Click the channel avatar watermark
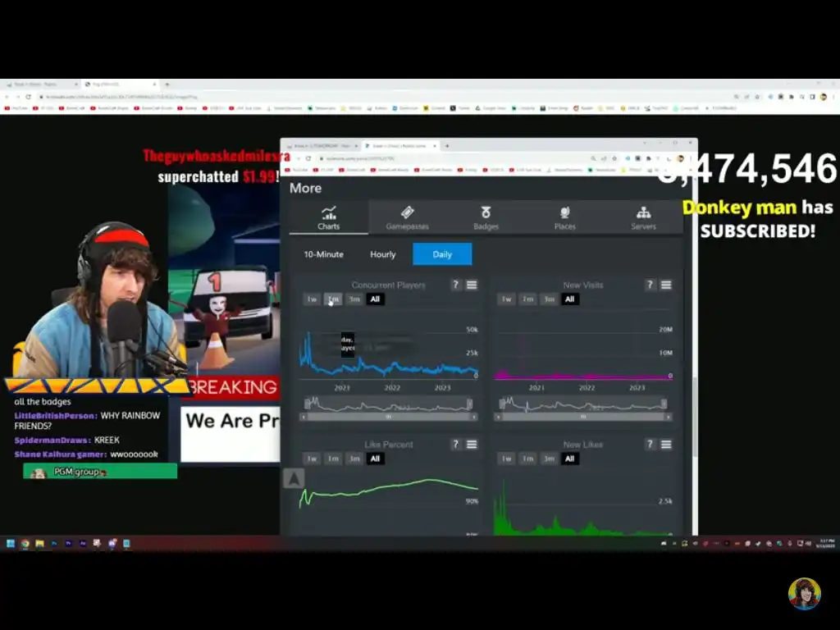 coord(804,594)
